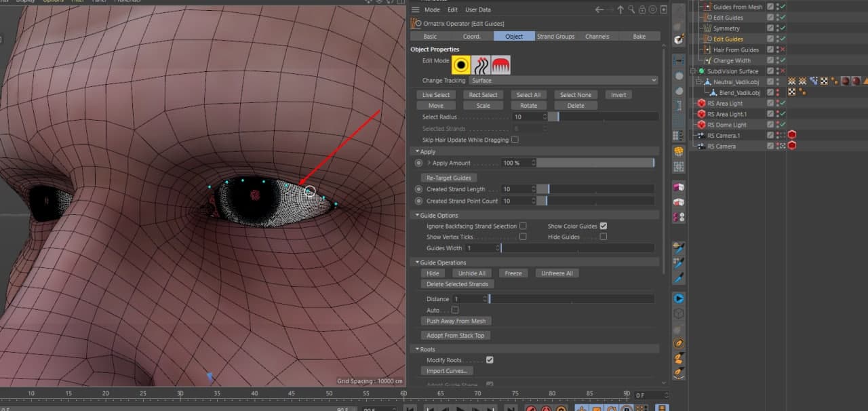Open the User Data menu
The image size is (868, 411).
(478, 9)
